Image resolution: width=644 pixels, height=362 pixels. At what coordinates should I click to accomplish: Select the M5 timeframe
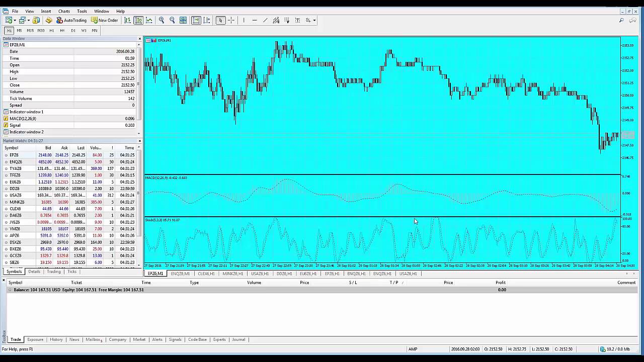tap(19, 30)
